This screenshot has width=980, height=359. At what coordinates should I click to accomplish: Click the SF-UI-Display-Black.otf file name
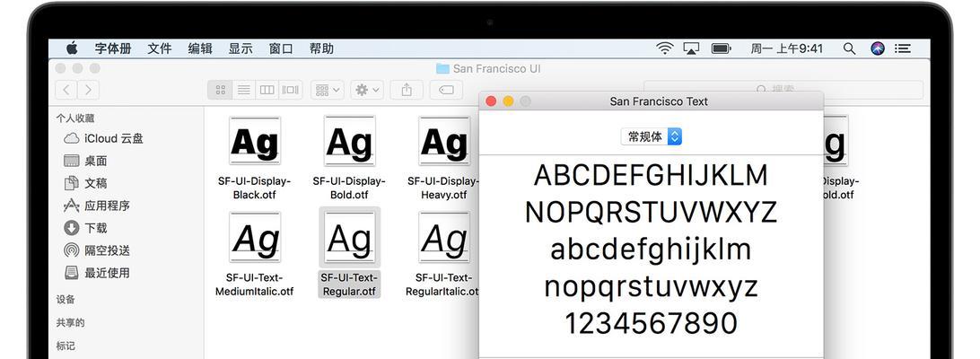(x=254, y=188)
